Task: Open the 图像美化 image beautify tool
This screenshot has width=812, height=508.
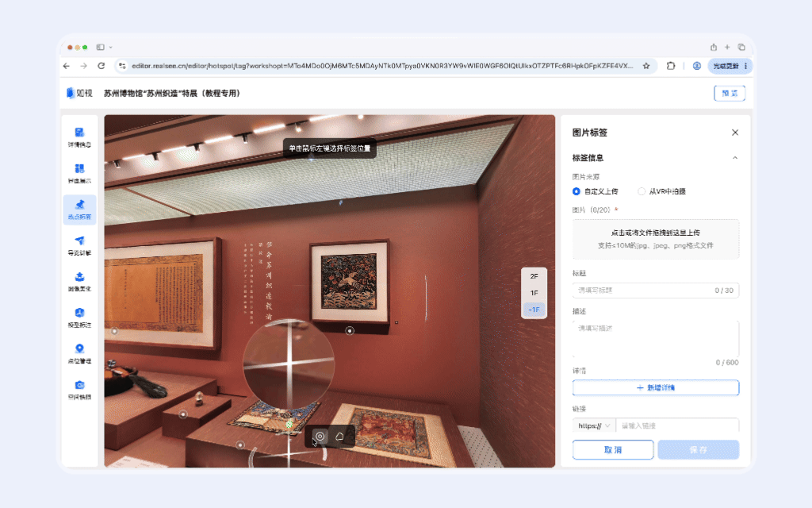Action: coord(79,282)
